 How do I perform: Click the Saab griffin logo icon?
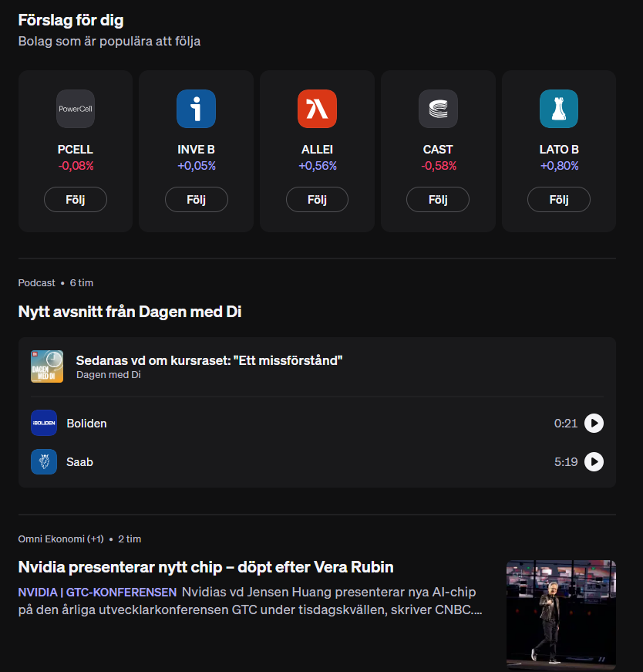click(x=44, y=461)
